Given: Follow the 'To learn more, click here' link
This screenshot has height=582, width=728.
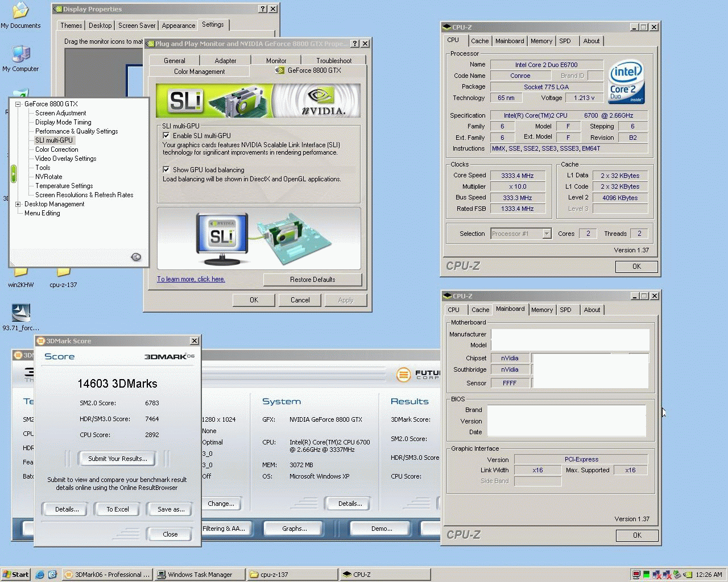Looking at the screenshot, I should 191,279.
